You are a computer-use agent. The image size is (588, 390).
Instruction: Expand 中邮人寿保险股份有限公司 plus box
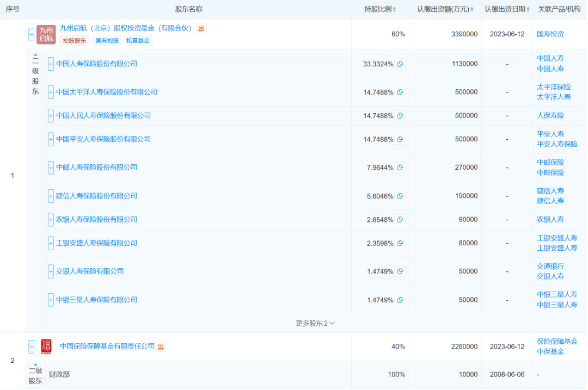51,168
